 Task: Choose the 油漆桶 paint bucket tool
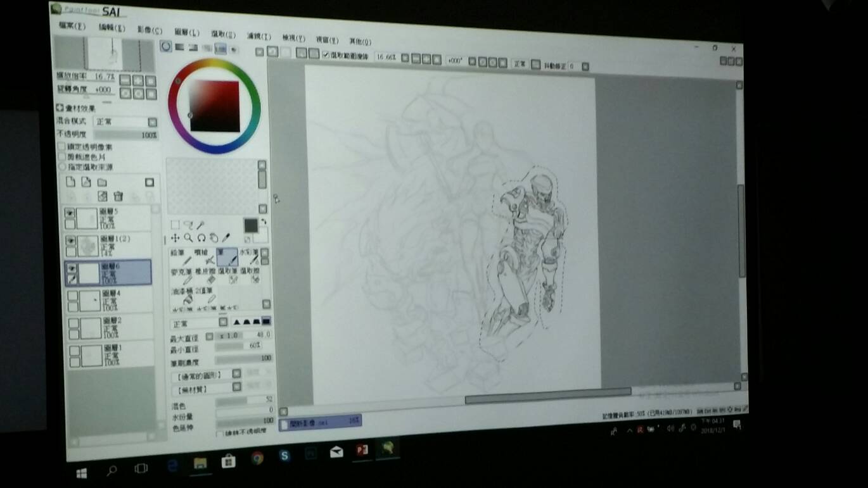tap(182, 295)
